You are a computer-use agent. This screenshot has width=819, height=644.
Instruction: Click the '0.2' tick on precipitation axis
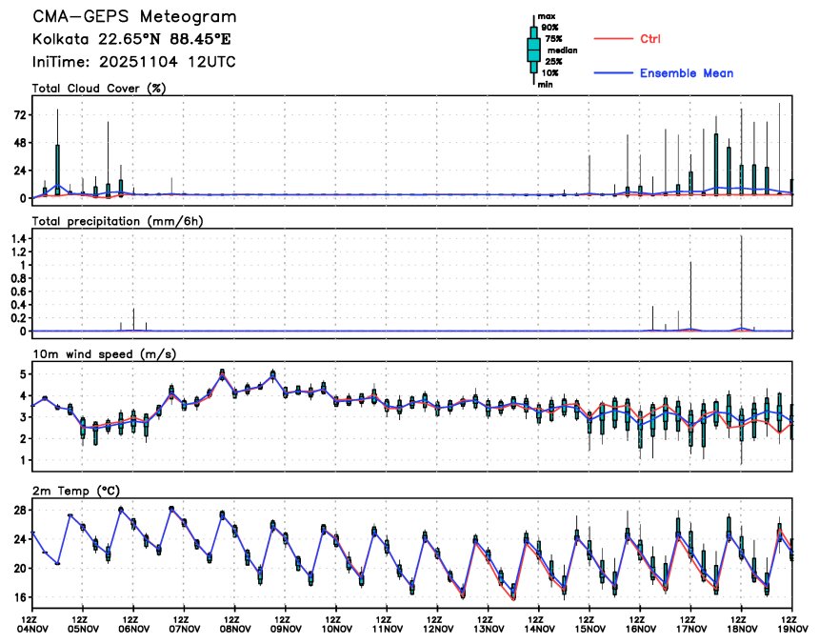pos(18,318)
